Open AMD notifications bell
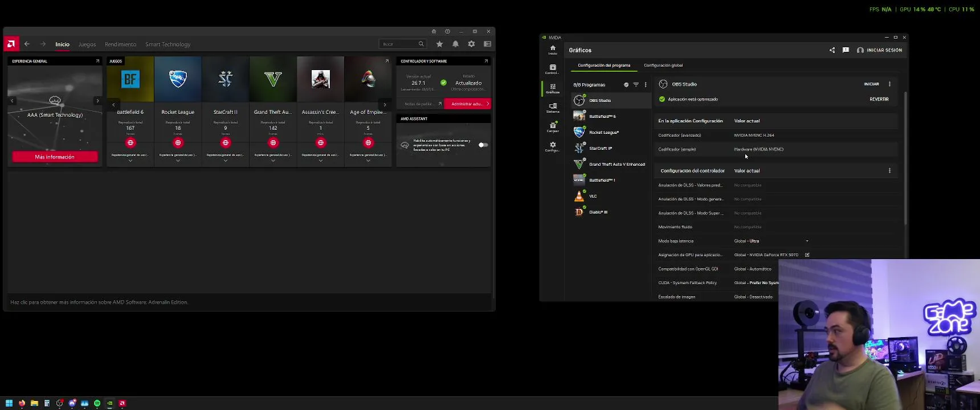This screenshot has width=980, height=410. tap(455, 44)
